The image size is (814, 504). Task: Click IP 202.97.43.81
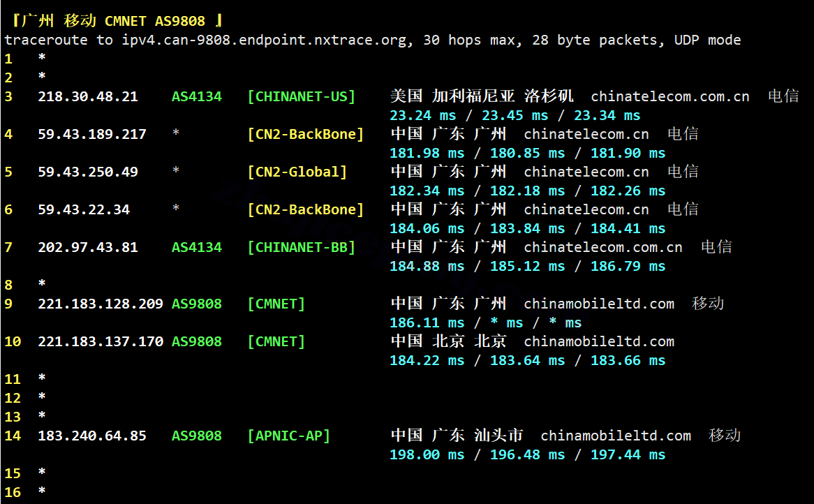pos(88,248)
